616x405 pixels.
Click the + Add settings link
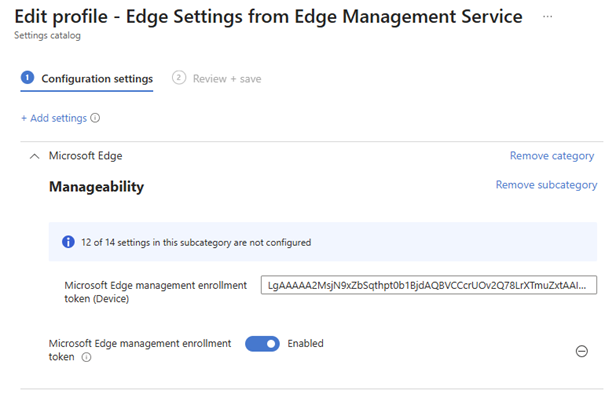(53, 118)
